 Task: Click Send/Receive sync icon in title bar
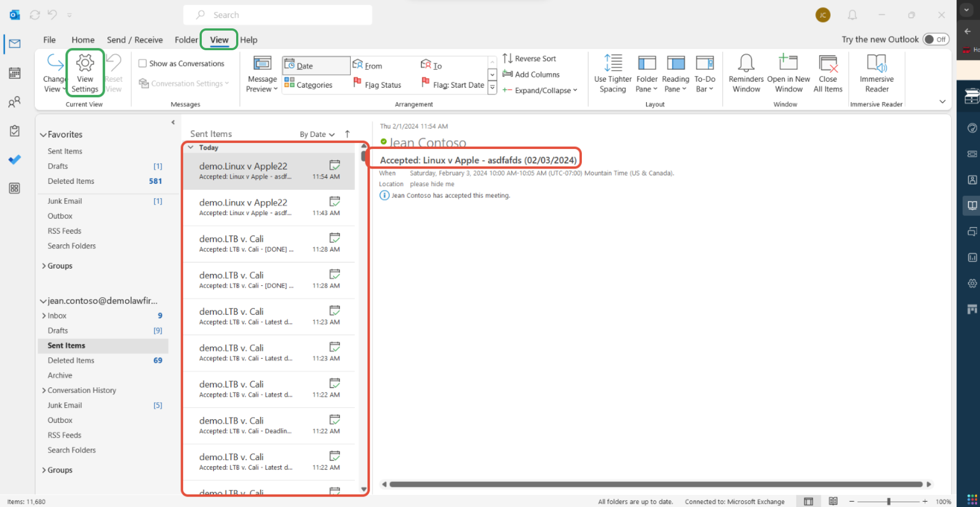click(x=35, y=15)
